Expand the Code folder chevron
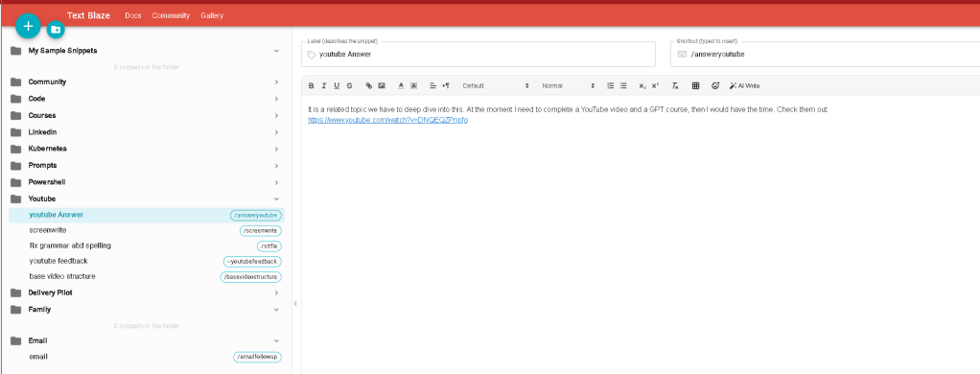 276,99
